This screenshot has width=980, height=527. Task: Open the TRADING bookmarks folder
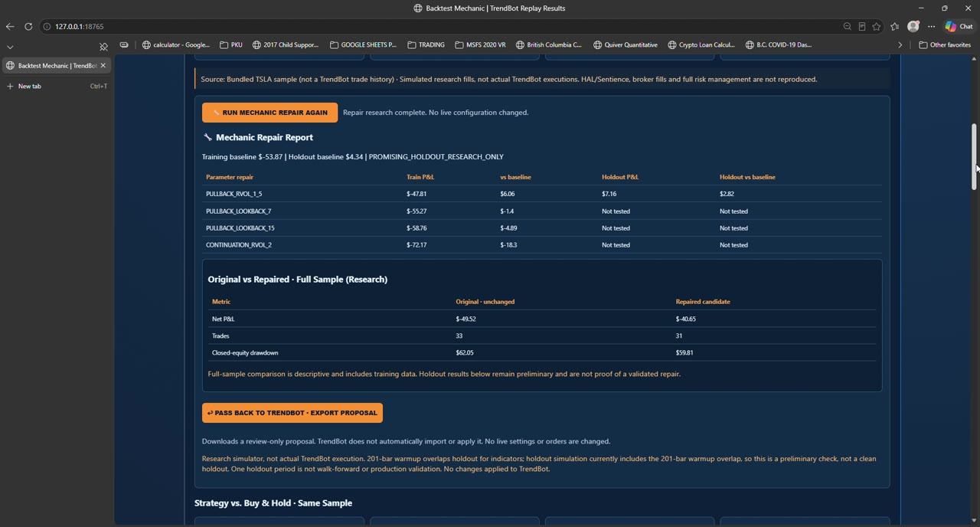(x=426, y=44)
